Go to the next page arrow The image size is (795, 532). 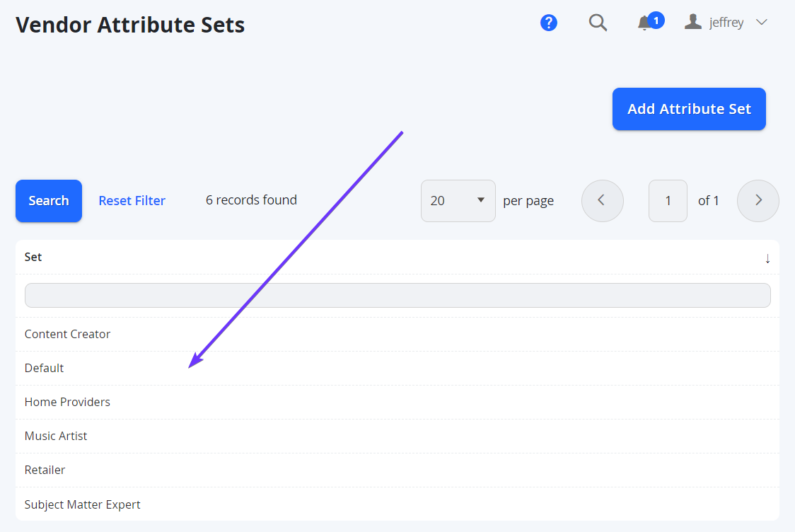(x=758, y=201)
